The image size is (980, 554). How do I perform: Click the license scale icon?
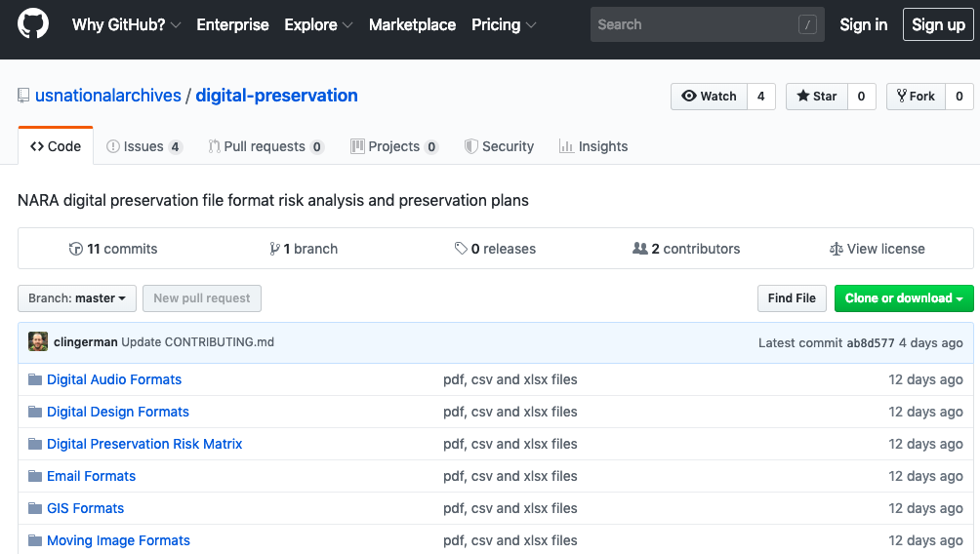(x=836, y=250)
